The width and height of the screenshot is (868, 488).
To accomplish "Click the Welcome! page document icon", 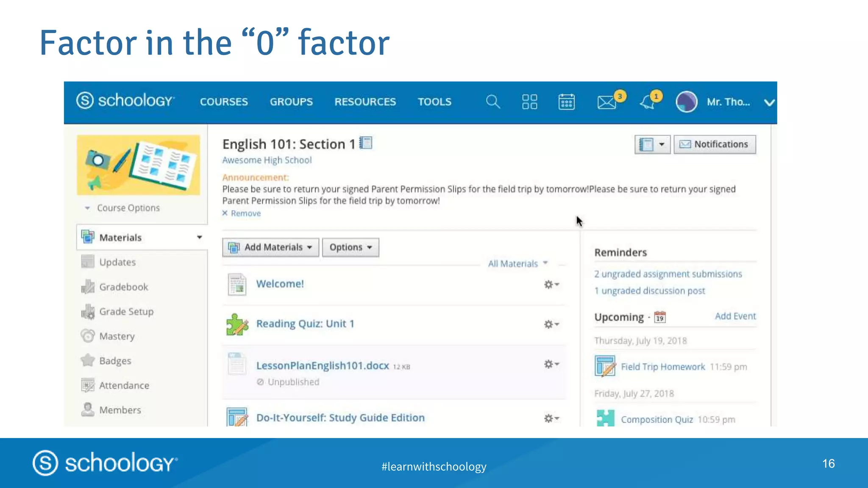I will [x=237, y=284].
